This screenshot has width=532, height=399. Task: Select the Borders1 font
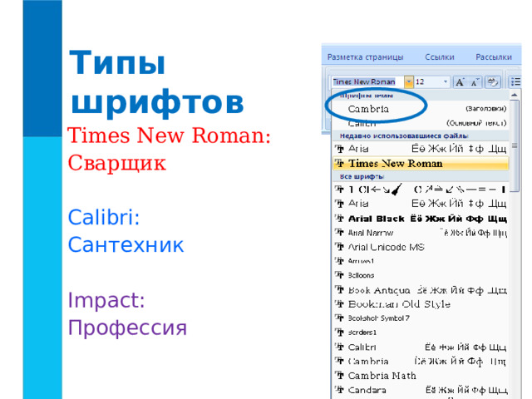(x=421, y=332)
